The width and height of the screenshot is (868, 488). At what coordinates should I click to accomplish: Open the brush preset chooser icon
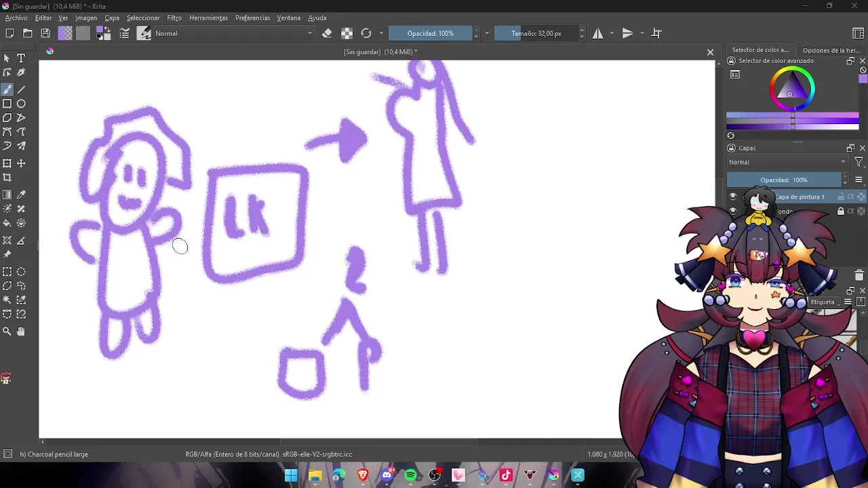(144, 33)
